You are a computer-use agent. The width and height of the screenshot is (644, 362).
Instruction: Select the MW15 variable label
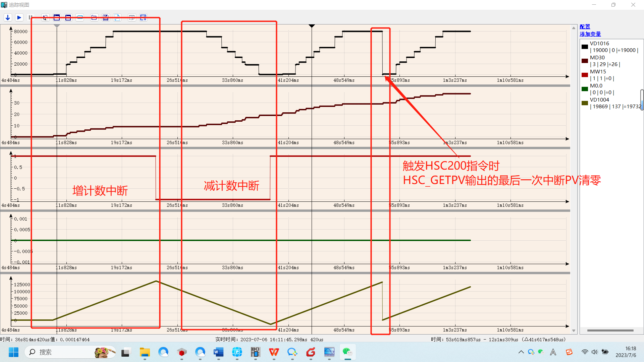click(x=598, y=72)
